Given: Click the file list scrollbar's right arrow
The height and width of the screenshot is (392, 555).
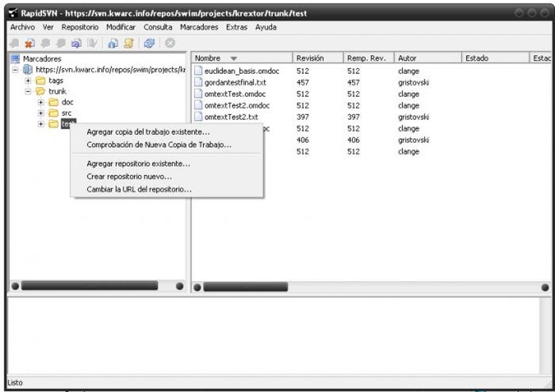Looking at the screenshot, I should click(545, 287).
